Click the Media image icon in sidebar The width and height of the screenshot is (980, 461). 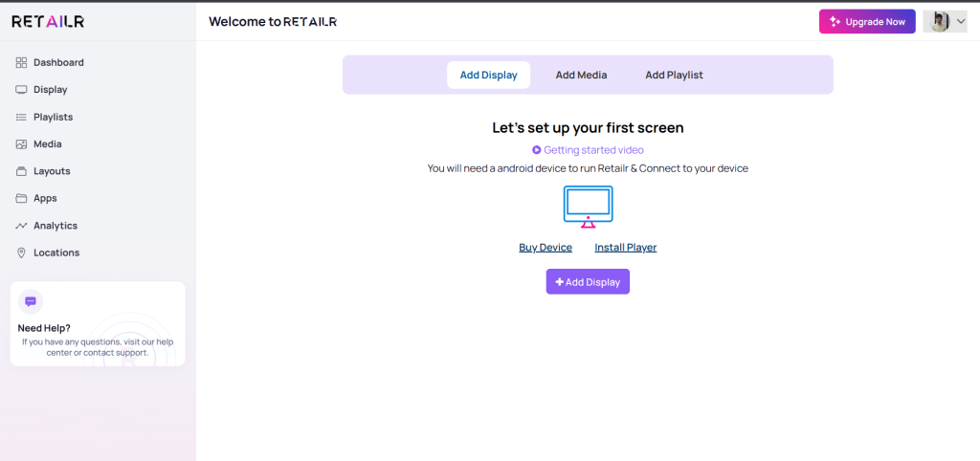point(21,143)
